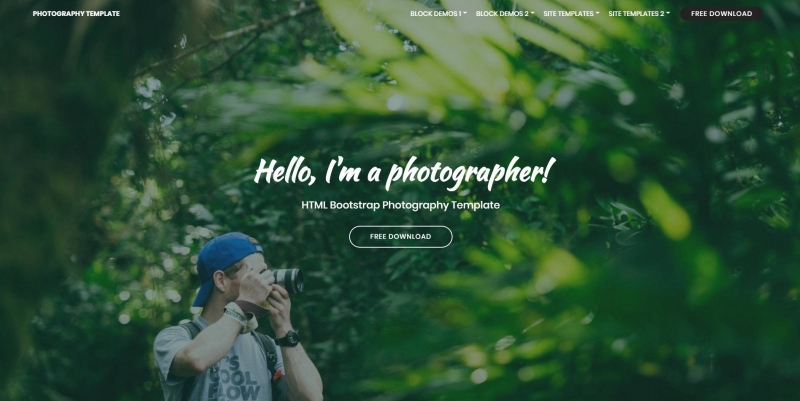Open the Photography Template brand link

coord(76,14)
